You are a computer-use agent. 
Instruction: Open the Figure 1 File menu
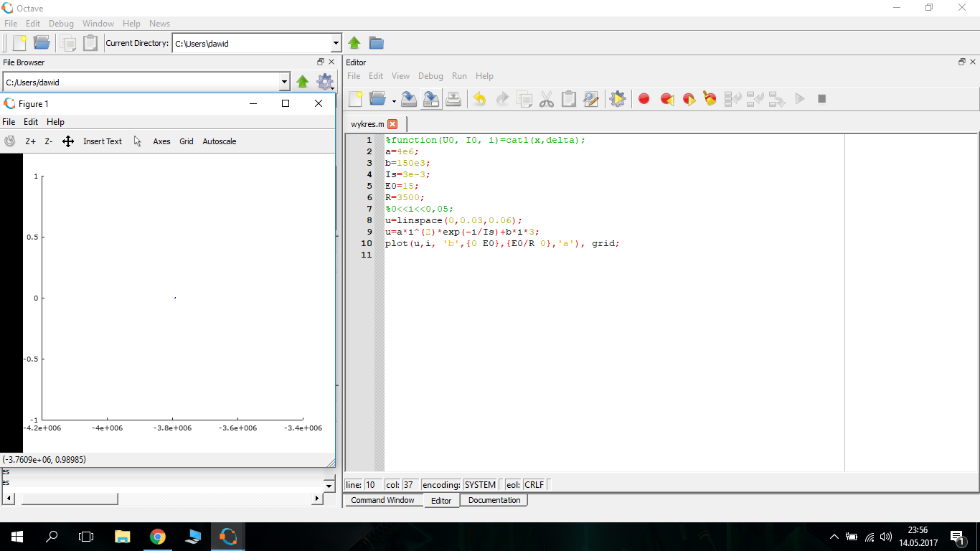pos(9,122)
